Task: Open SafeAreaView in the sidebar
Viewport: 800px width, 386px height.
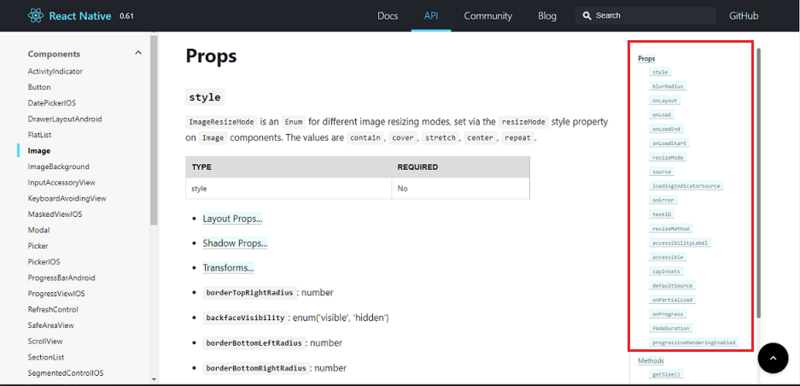Action: click(x=51, y=325)
